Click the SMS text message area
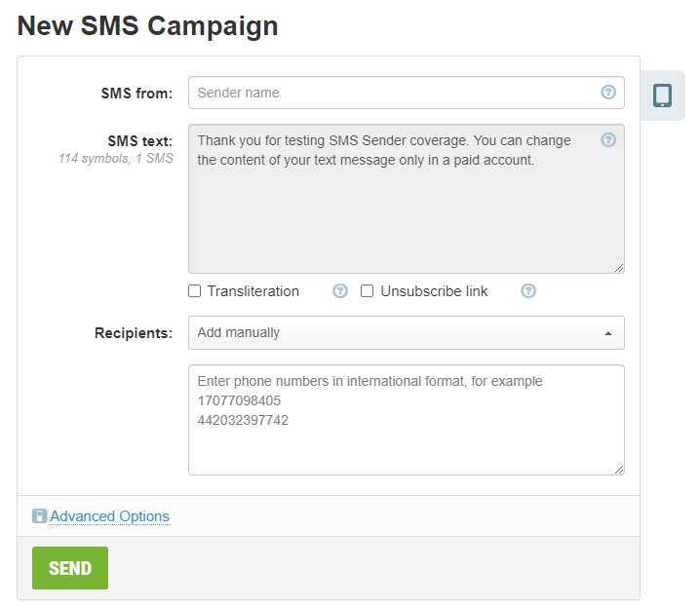 click(x=407, y=199)
